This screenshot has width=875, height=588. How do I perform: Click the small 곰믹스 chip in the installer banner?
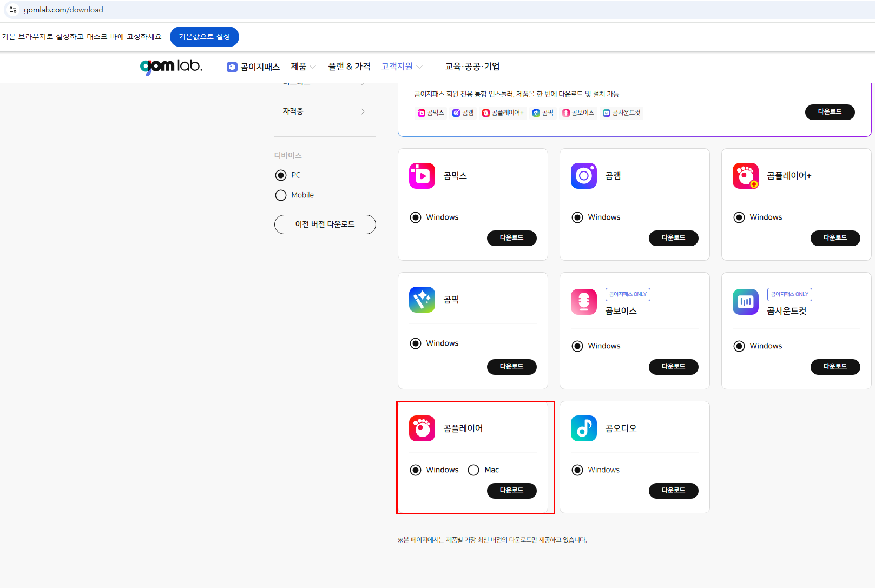pos(431,113)
